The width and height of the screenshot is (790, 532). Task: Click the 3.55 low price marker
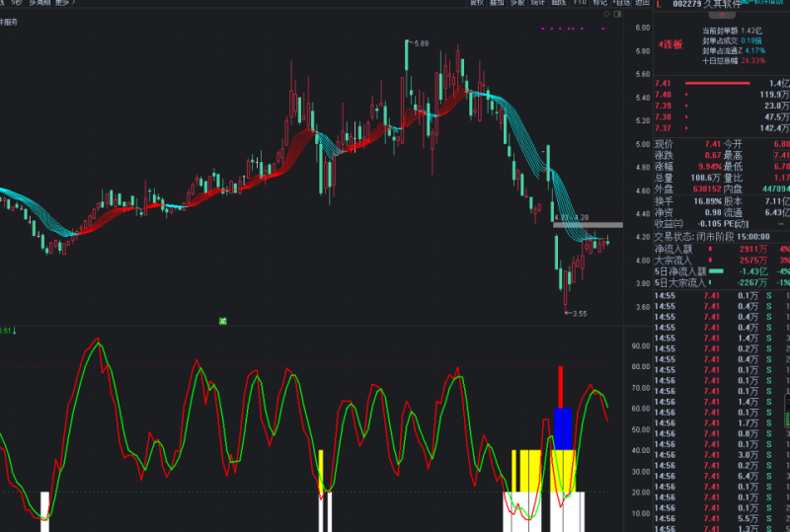(x=577, y=314)
